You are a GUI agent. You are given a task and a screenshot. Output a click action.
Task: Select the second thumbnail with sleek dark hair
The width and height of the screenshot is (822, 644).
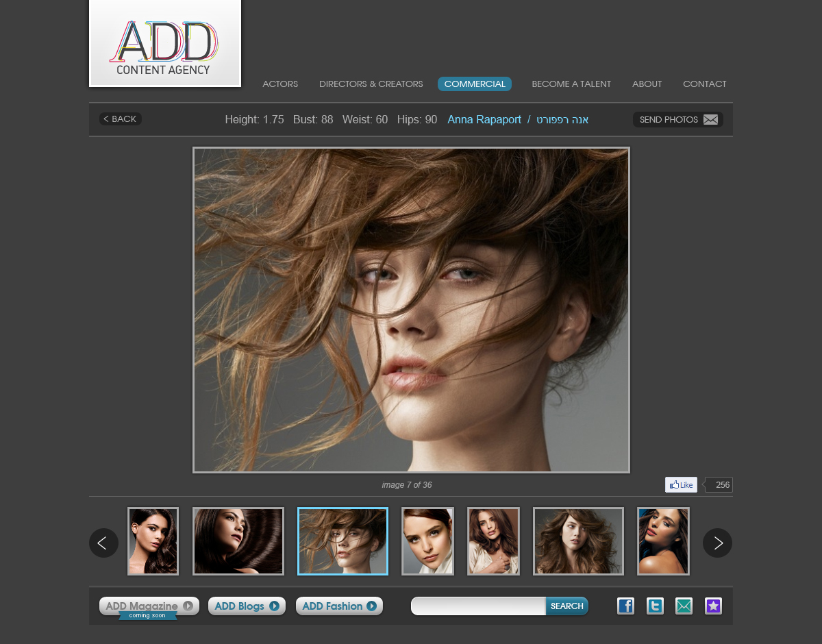click(238, 541)
